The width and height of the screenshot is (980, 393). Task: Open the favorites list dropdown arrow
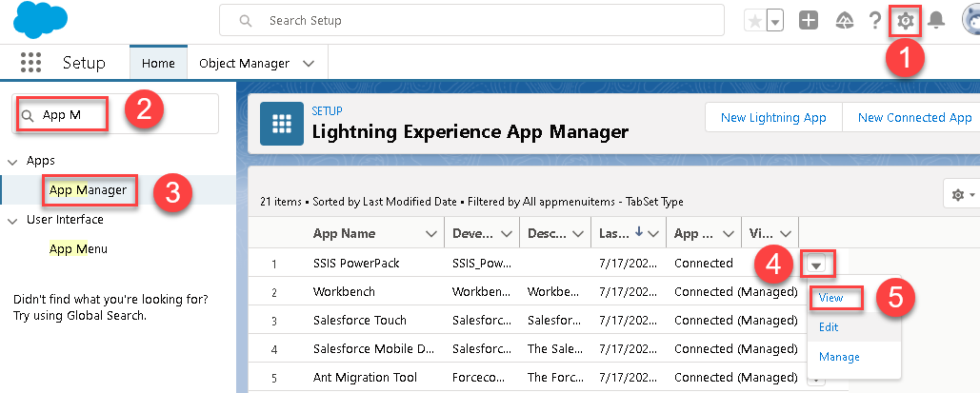[775, 20]
